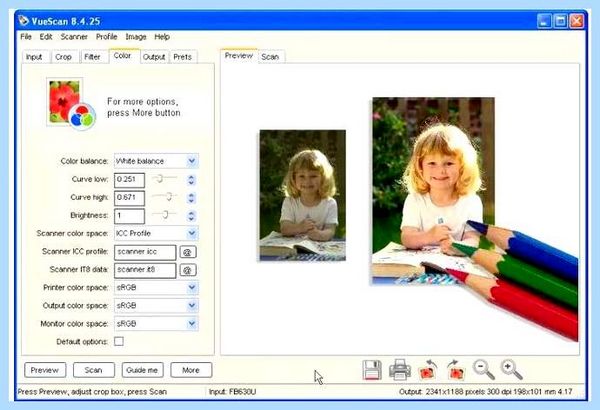Image resolution: width=600 pixels, height=410 pixels.
Task: Zoom out with the minus magnifier icon
Action: click(484, 369)
